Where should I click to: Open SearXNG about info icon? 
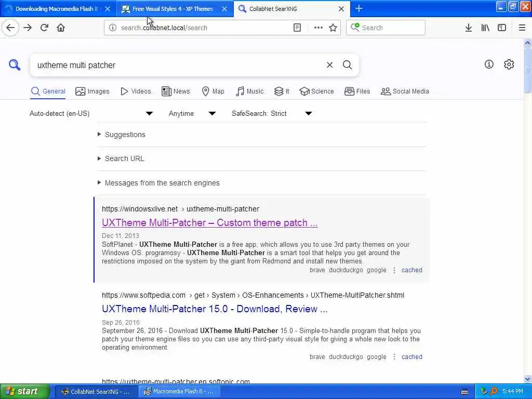coord(489,64)
